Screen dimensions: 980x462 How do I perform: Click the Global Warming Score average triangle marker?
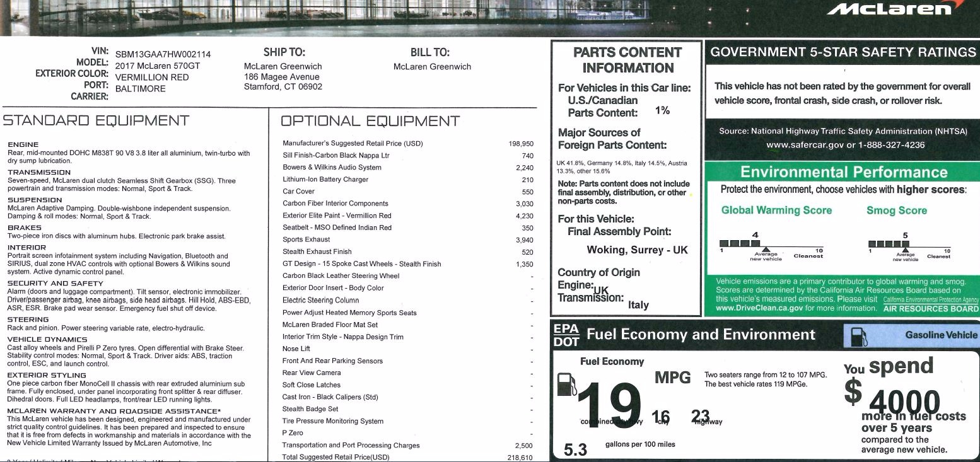point(766,250)
